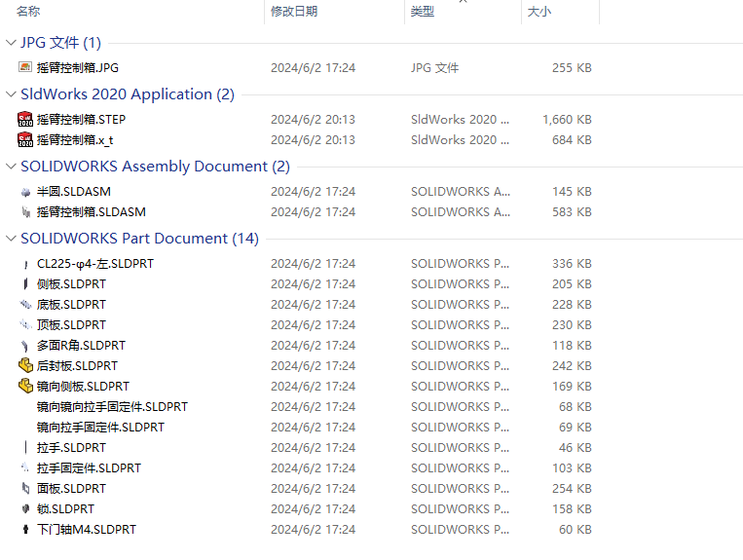Select the SOLIDWORKS Part Document (14) heading
The image size is (743, 560).
tap(140, 239)
